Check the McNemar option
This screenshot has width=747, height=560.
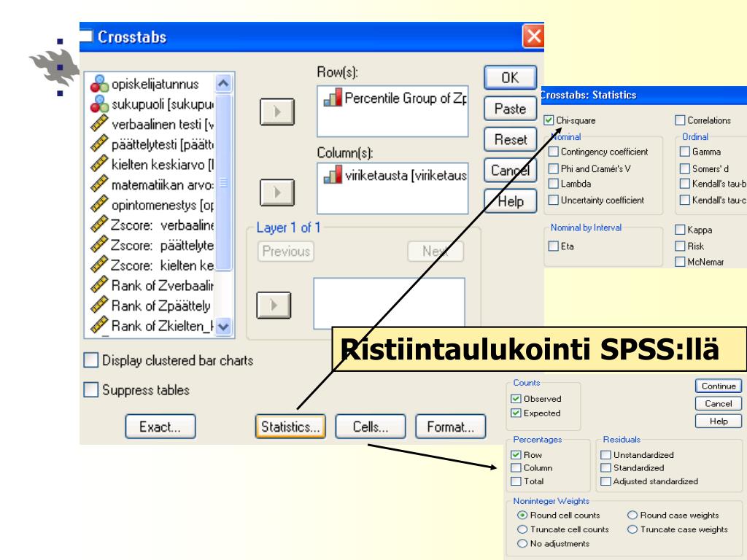click(681, 262)
